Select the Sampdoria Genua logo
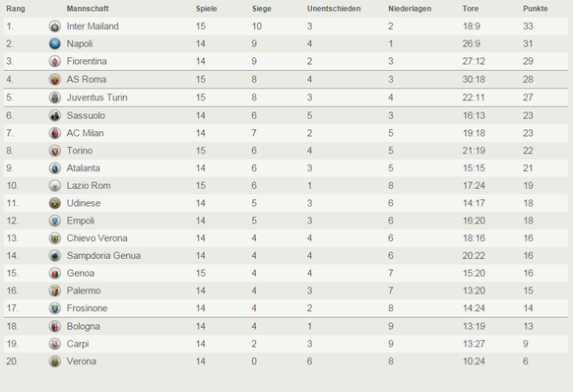This screenshot has height=392, width=573. tap(55, 256)
